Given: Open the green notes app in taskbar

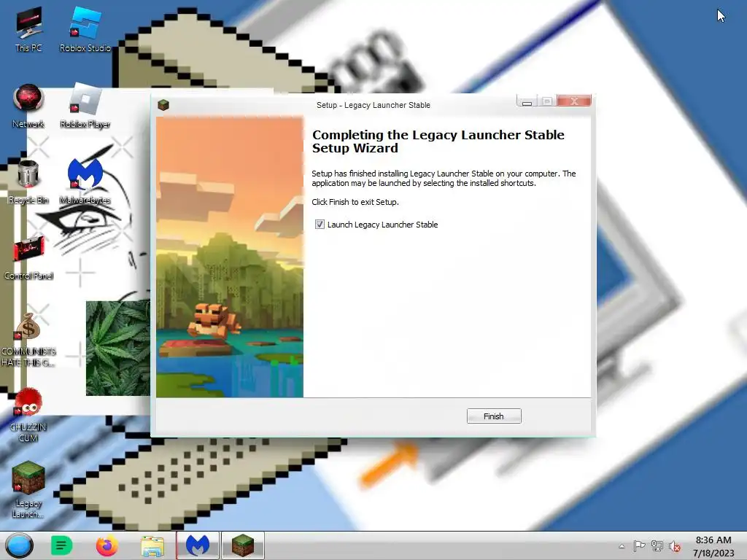Looking at the screenshot, I should coord(61,545).
